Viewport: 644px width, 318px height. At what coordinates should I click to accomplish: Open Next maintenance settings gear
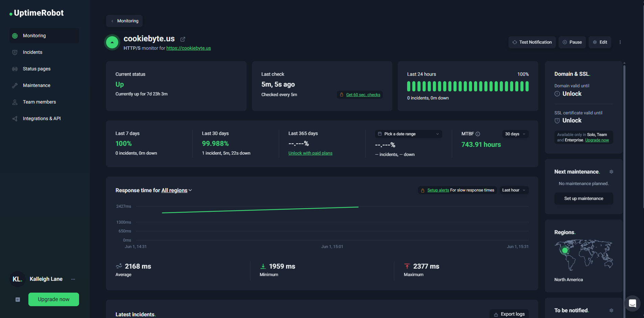[611, 172]
